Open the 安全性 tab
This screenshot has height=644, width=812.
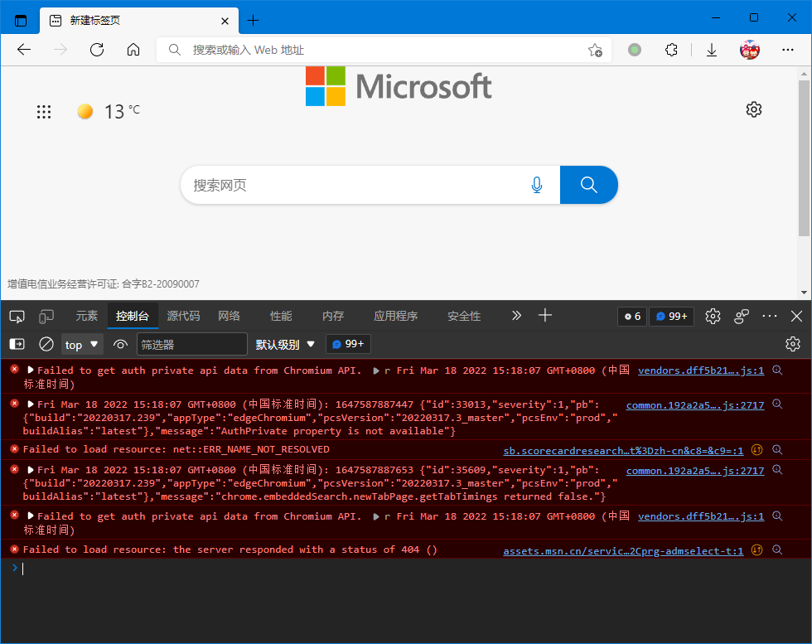(x=464, y=316)
